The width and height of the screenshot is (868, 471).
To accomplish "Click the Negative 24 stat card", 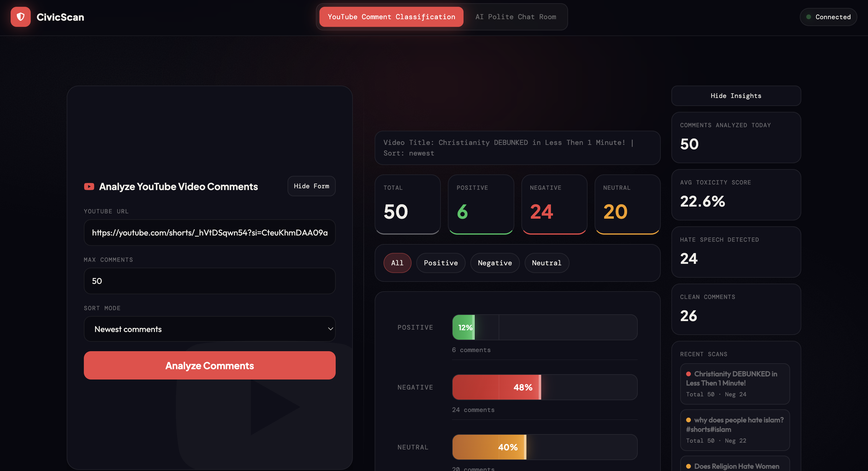I will point(554,205).
